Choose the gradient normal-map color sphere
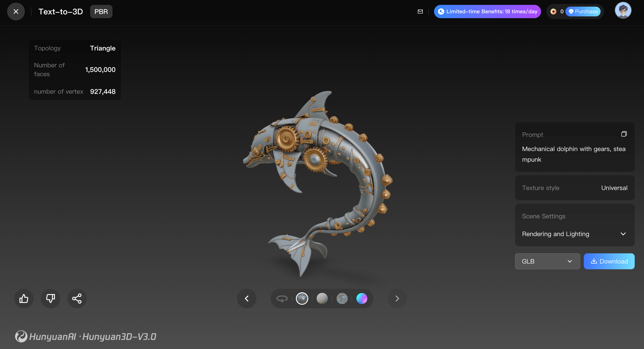The height and width of the screenshot is (349, 644). coord(362,299)
